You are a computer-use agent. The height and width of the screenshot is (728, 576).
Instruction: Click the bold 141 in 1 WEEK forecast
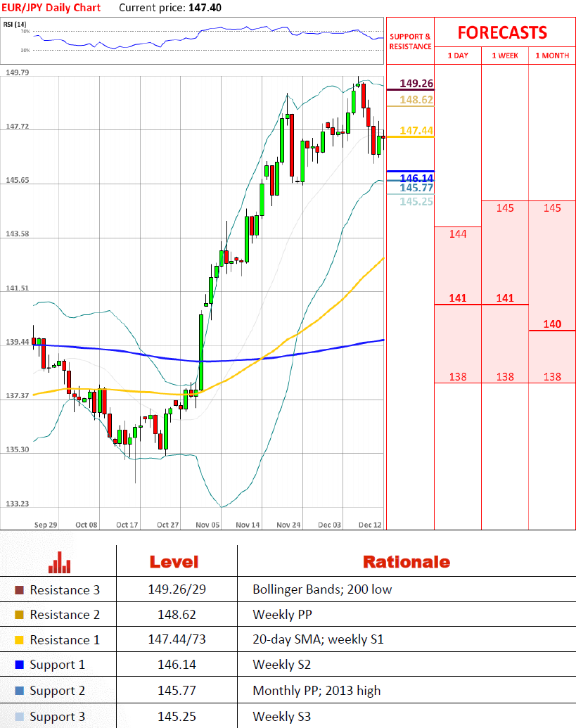[505, 298]
